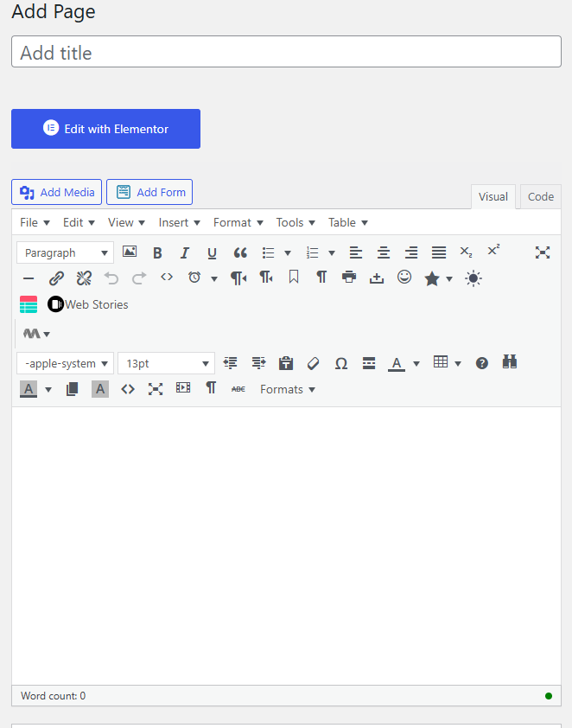Toggle distraction-free fullscreen in top toolbar row
This screenshot has width=572, height=728.
(x=543, y=252)
